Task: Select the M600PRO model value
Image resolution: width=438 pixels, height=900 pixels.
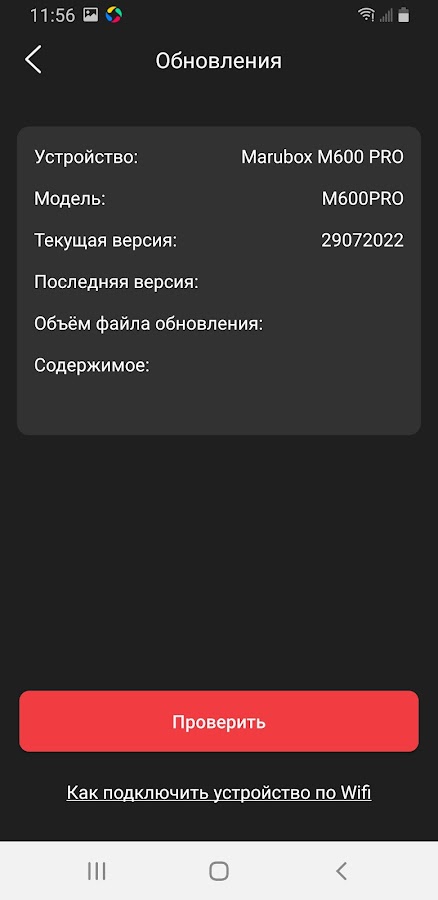Action: point(362,199)
